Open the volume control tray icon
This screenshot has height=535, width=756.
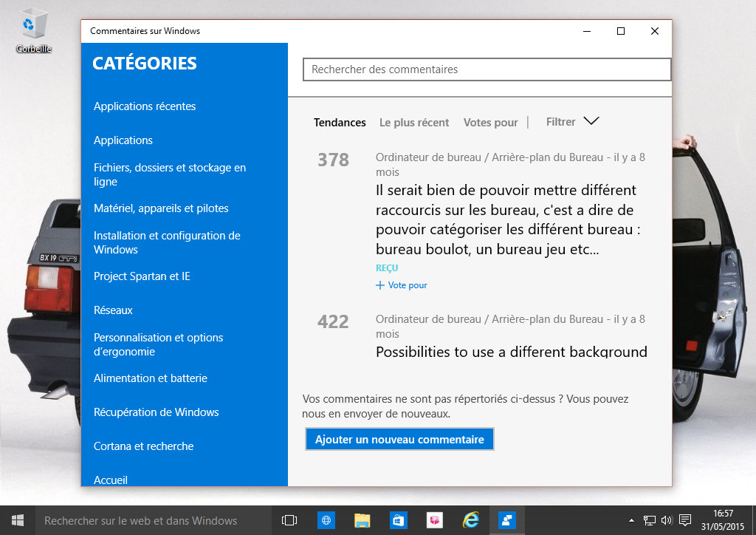(x=667, y=520)
